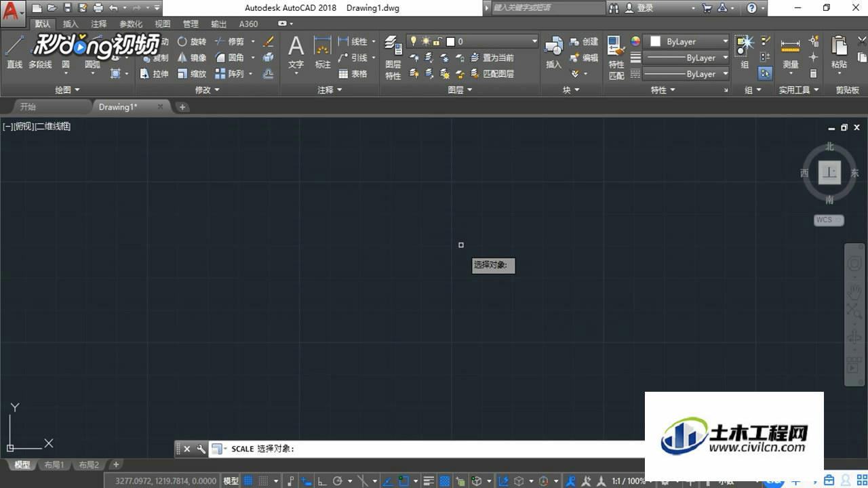Click the object color wheel swatch icon
This screenshot has height=488, width=868.
click(635, 41)
